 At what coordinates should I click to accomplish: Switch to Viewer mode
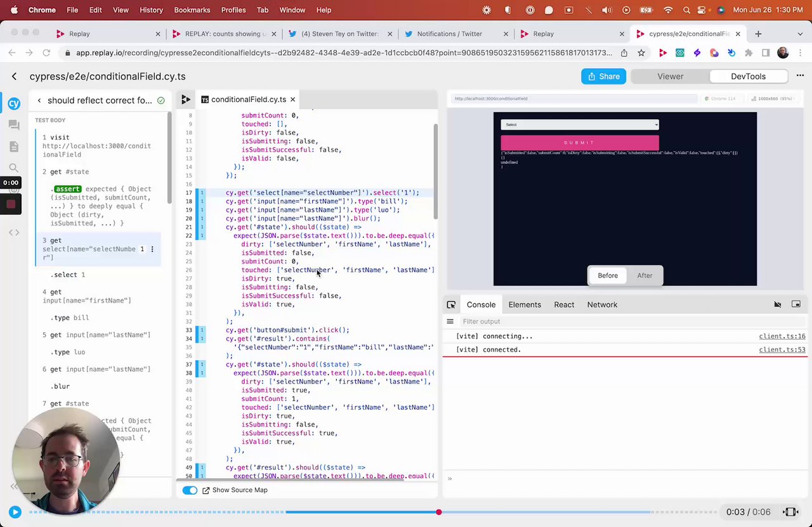pyautogui.click(x=670, y=76)
